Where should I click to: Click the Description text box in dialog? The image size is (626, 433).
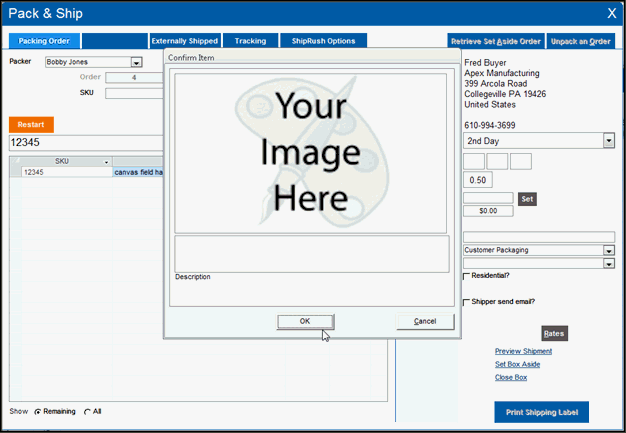pos(311,253)
